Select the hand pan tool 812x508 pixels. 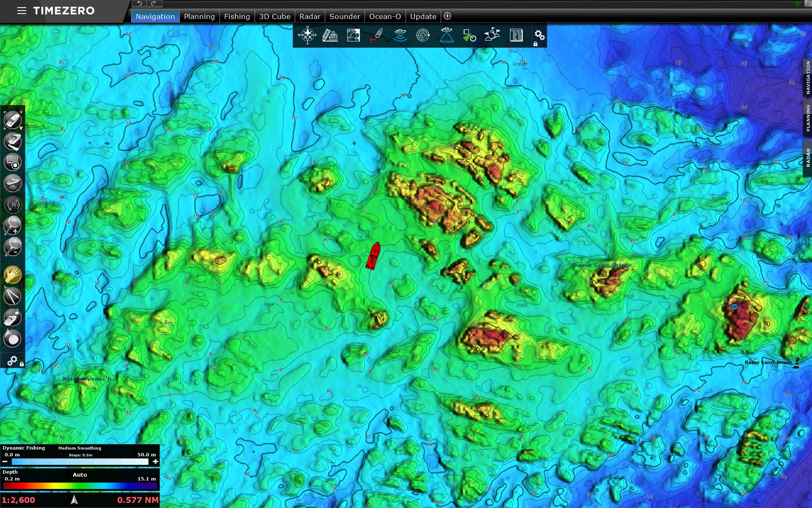click(12, 275)
